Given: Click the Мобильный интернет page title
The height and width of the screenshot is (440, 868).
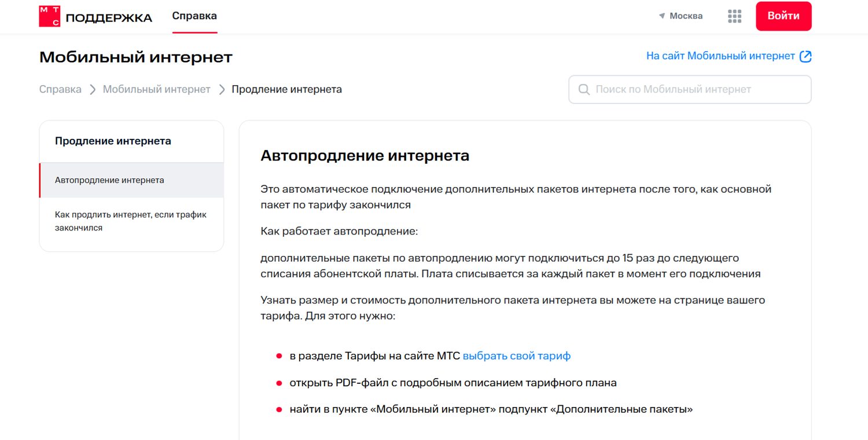Looking at the screenshot, I should click(135, 57).
